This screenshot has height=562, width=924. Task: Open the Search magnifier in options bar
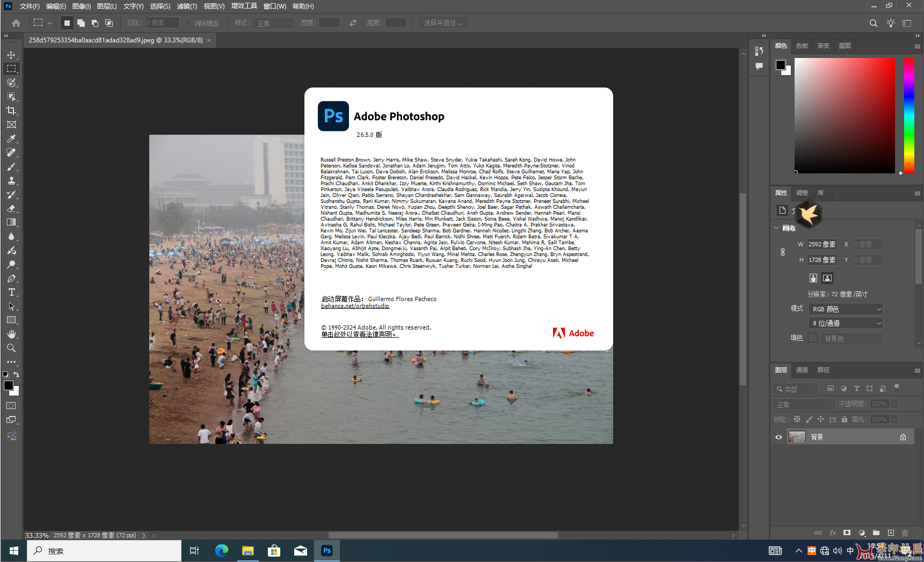click(x=874, y=23)
